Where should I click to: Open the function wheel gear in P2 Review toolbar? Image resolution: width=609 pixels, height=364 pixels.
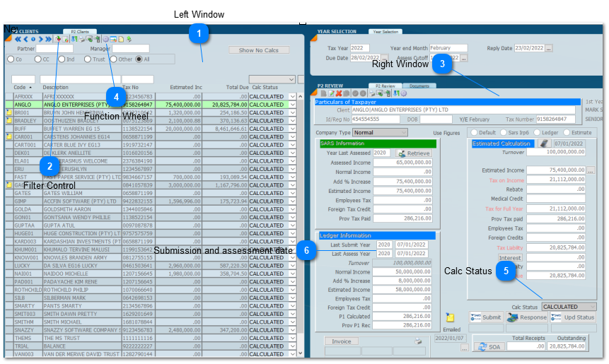(404, 93)
